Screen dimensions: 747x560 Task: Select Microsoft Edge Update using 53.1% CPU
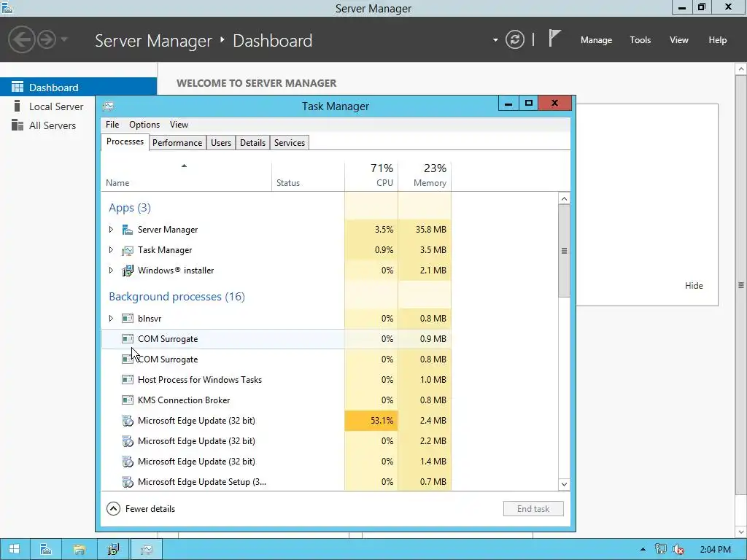(x=276, y=421)
